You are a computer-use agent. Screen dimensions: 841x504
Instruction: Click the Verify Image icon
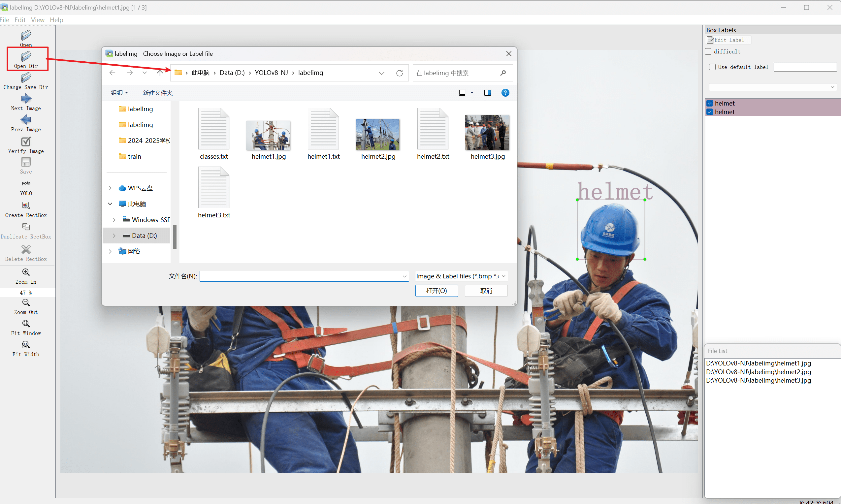pyautogui.click(x=26, y=142)
